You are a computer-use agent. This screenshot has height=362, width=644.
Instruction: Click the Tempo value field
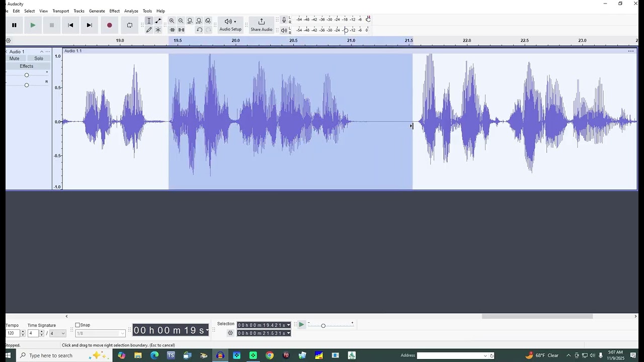pyautogui.click(x=12, y=333)
